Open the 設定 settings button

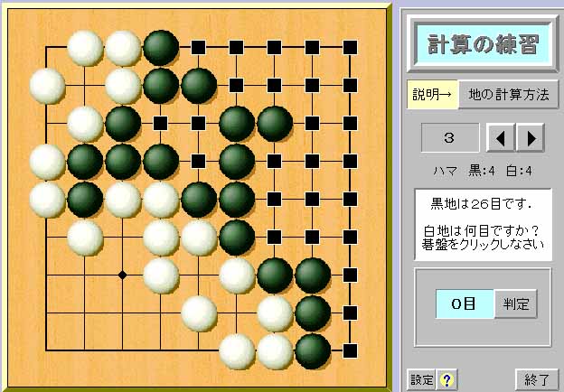coord(421,379)
